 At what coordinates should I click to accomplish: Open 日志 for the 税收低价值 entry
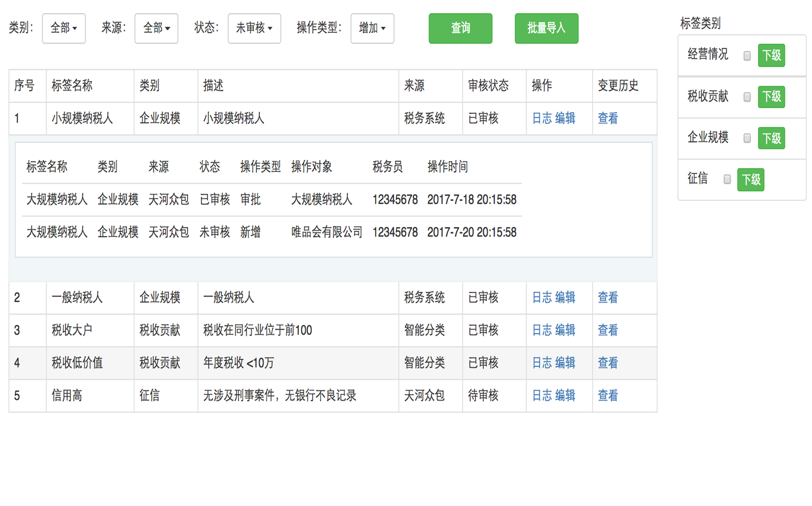click(540, 363)
